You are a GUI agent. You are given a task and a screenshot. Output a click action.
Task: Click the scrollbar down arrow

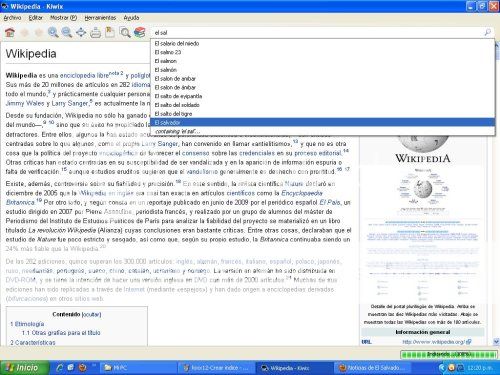496,341
